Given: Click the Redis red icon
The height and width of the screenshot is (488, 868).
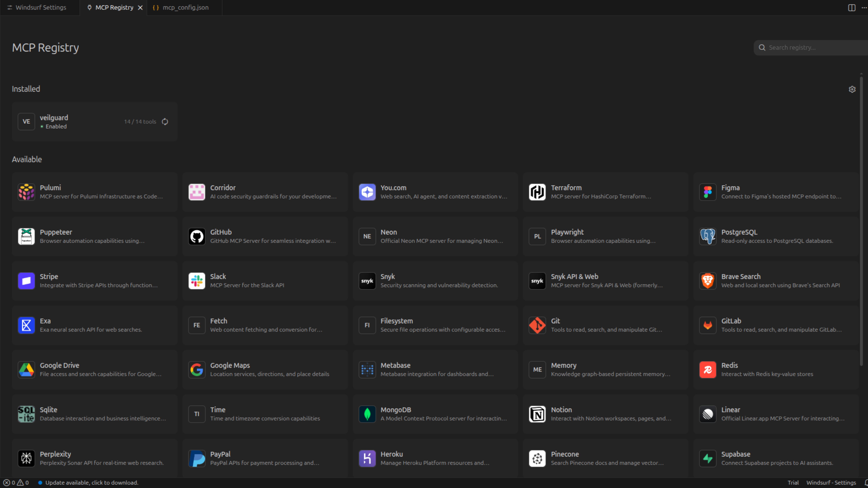Looking at the screenshot, I should [708, 370].
